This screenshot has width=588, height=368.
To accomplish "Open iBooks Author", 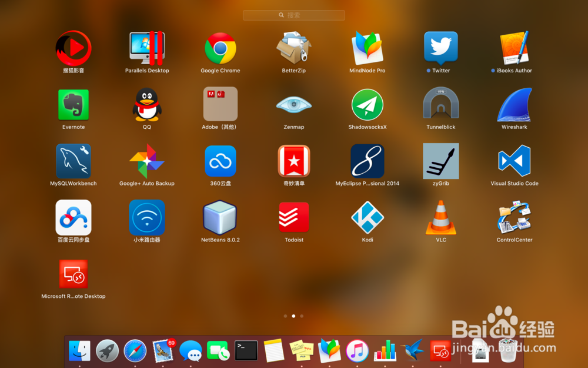I will pos(514,48).
